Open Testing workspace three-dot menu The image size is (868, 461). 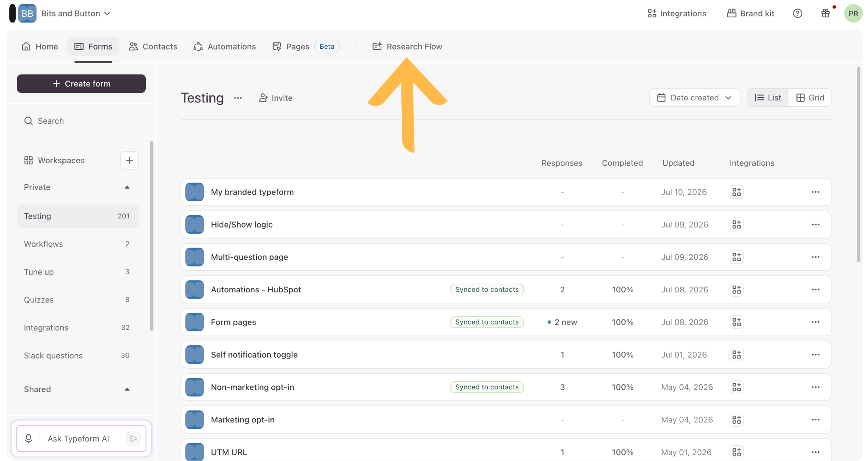coord(238,98)
